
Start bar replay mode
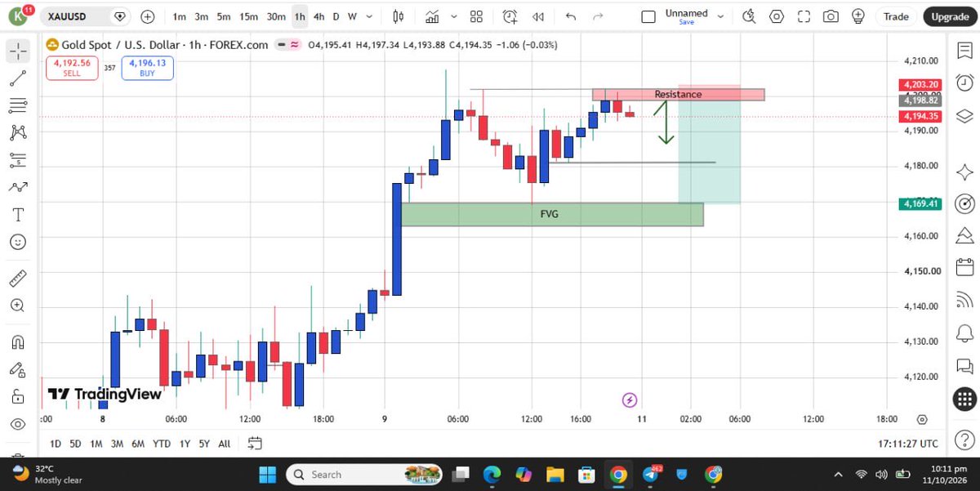click(x=537, y=16)
